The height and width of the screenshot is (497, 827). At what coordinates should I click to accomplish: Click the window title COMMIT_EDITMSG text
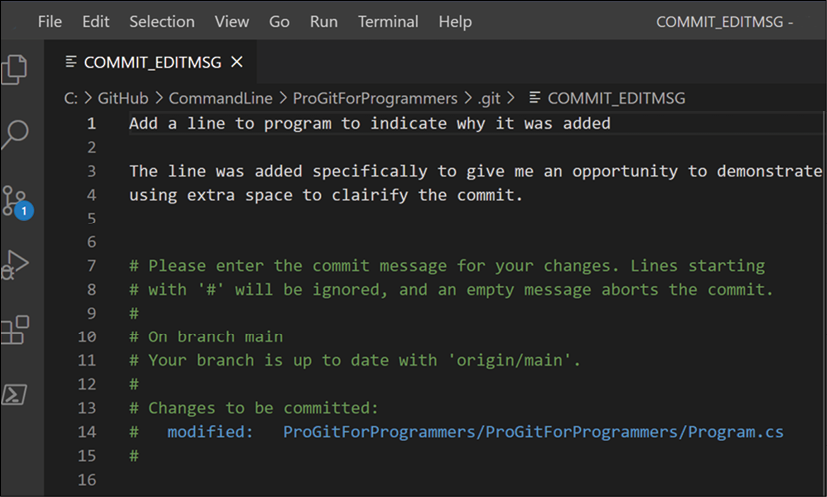pyautogui.click(x=719, y=22)
